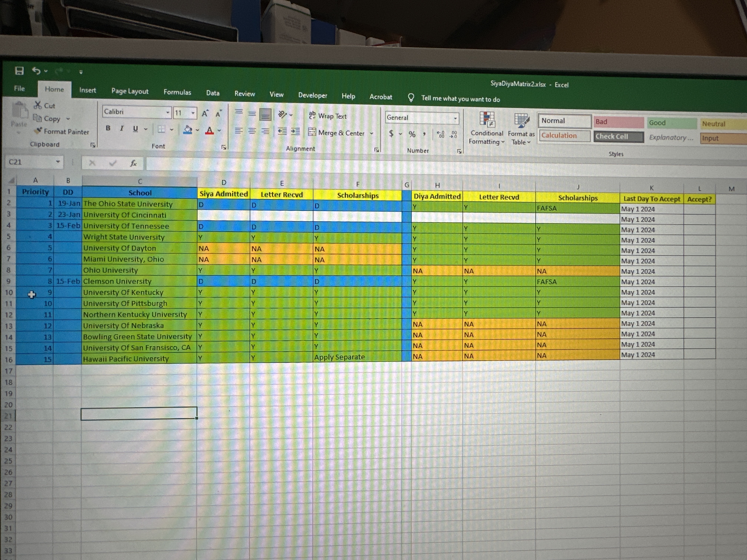Viewport: 747px width, 560px height.
Task: Click the Orientation angled text icon
Action: (282, 115)
